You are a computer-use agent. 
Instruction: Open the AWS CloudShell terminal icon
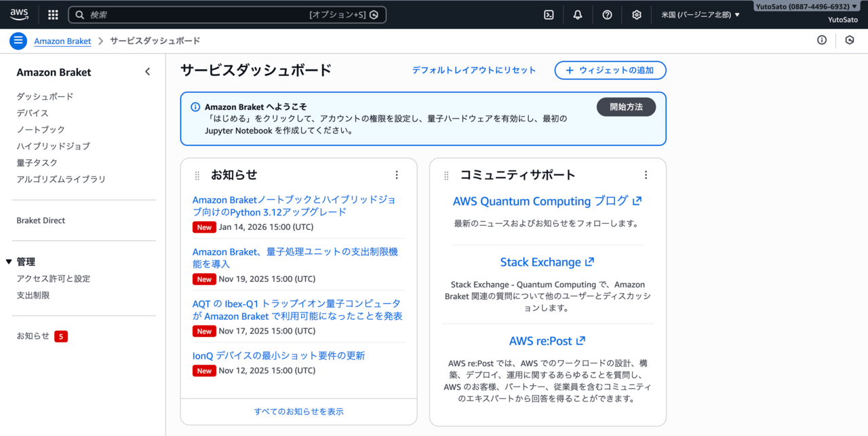(x=549, y=15)
